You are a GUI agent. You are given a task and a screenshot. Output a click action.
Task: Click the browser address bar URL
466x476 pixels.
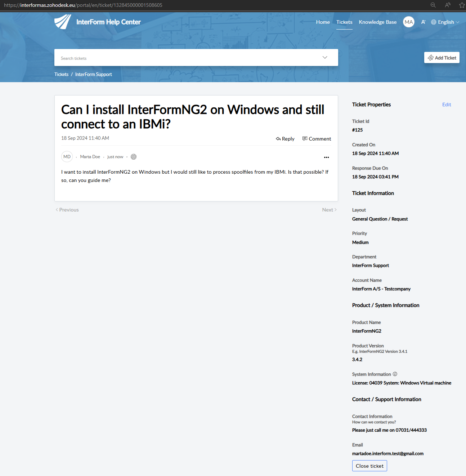click(x=83, y=5)
